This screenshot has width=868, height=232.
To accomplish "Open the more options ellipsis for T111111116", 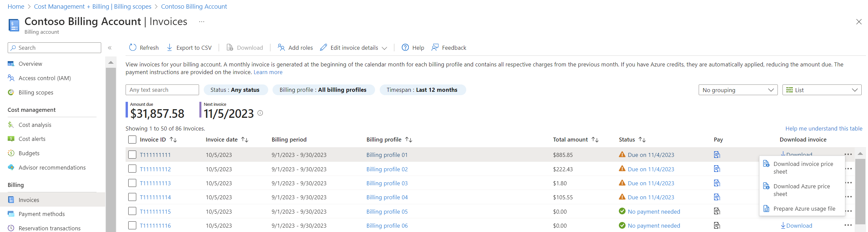I will [x=848, y=225].
